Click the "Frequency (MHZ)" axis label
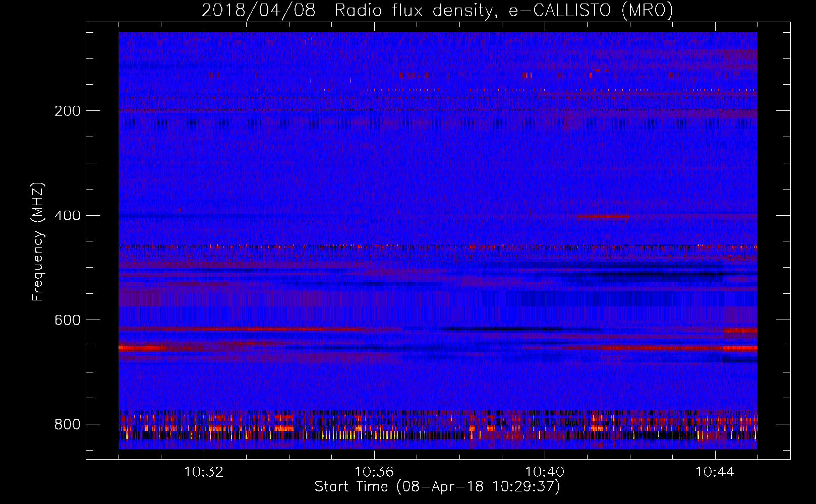 tap(38, 241)
